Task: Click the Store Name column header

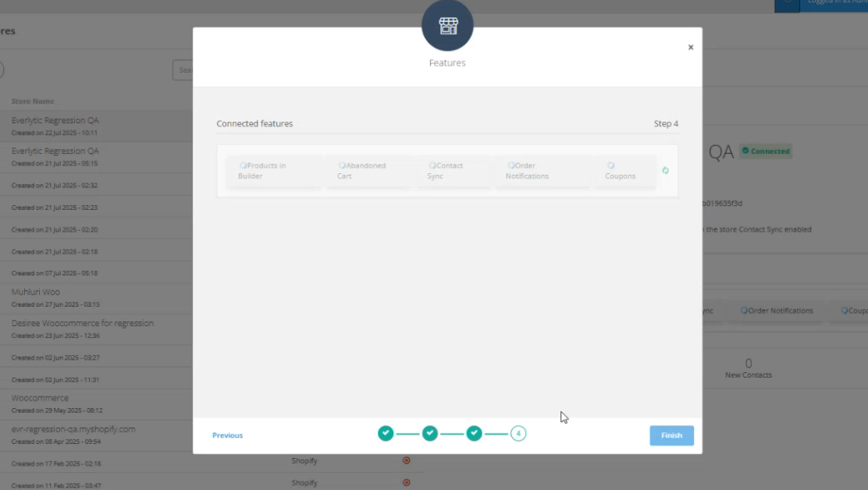Action: (x=33, y=101)
